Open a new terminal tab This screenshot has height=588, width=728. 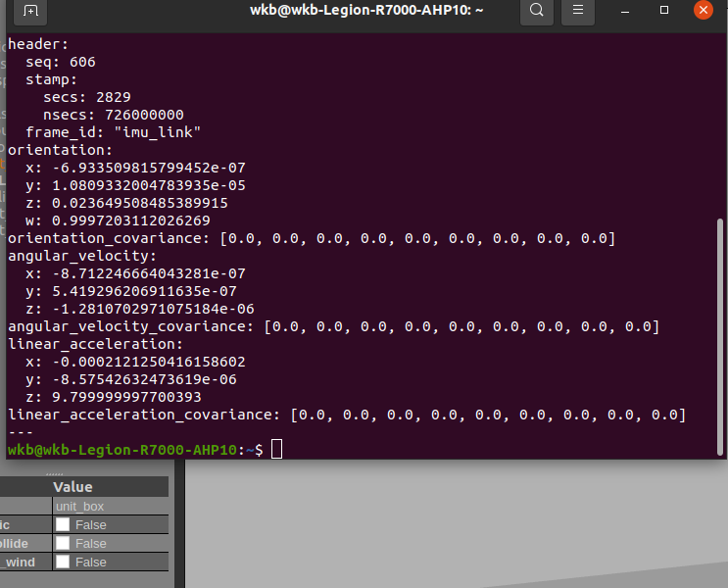pos(30,11)
